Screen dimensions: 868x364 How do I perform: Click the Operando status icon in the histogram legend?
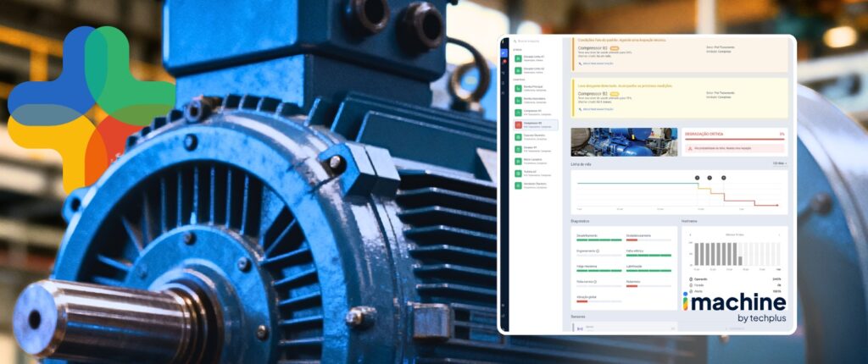click(x=691, y=279)
